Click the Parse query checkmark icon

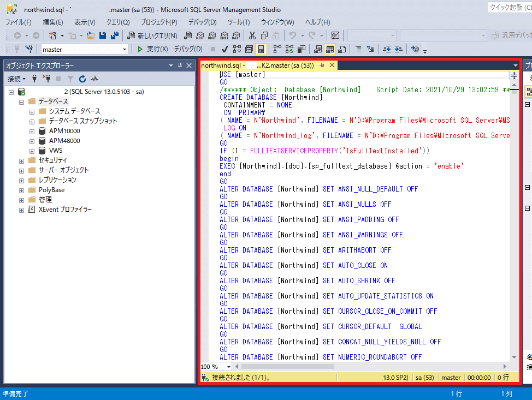224,49
